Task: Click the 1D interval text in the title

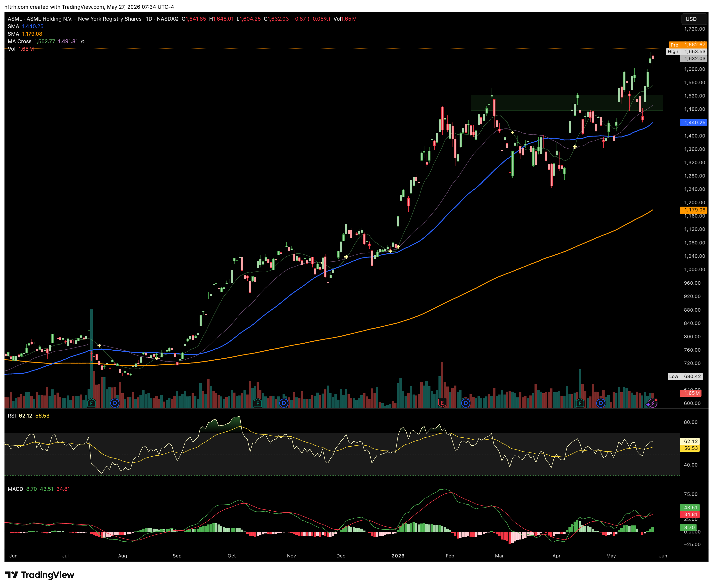Action: click(149, 19)
